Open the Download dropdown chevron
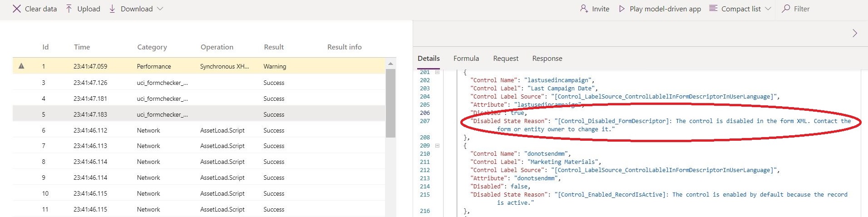 coord(160,9)
